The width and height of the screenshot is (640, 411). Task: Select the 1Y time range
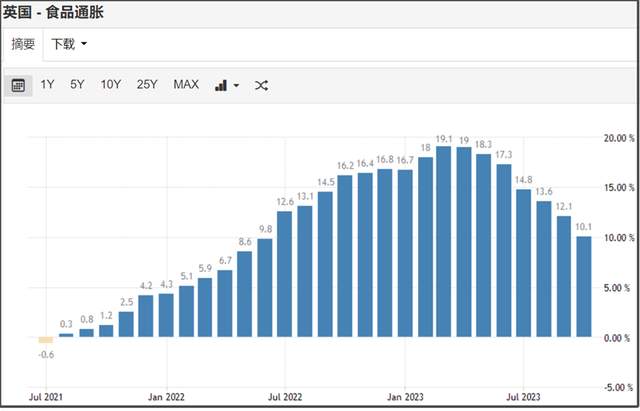click(x=48, y=85)
